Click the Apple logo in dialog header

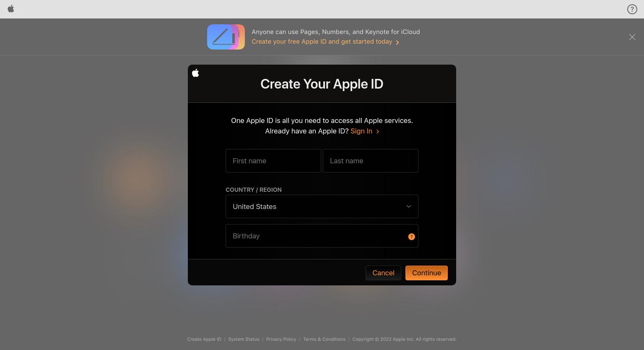pyautogui.click(x=195, y=73)
